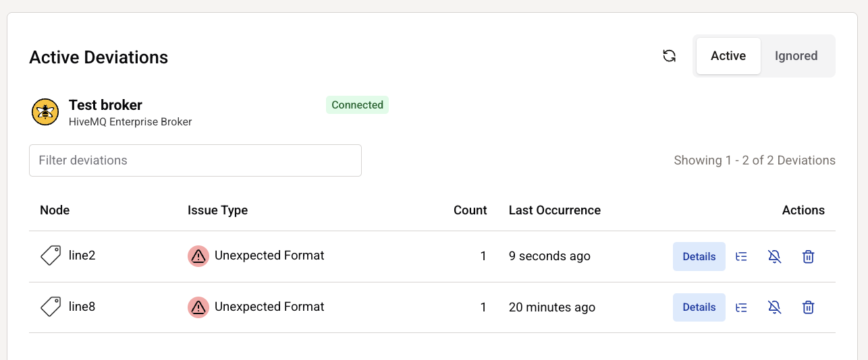
Task: Click the Connected status badge
Action: 357,105
